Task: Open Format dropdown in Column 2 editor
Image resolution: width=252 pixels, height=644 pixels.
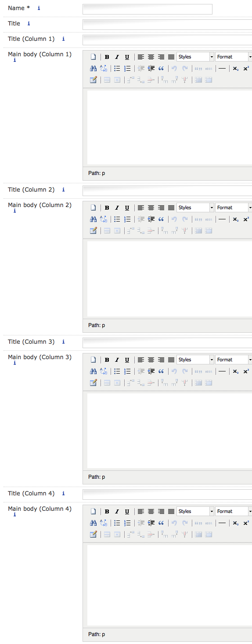Action: 234,207
